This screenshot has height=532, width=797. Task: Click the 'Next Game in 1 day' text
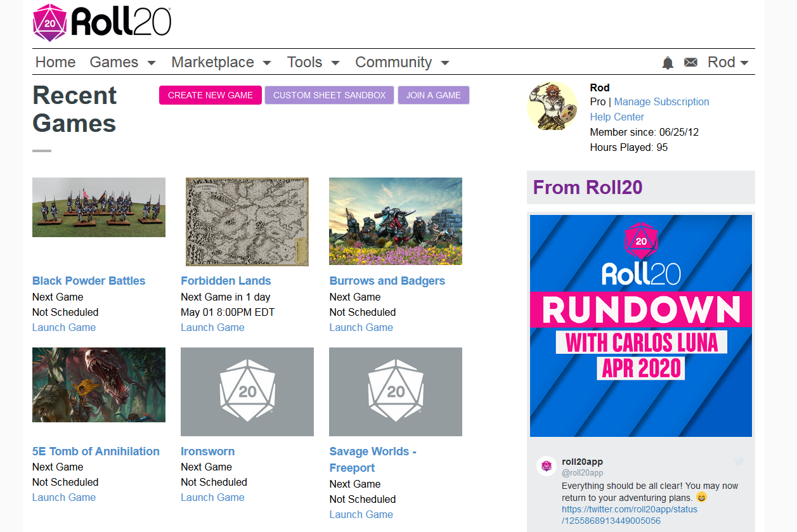226,297
